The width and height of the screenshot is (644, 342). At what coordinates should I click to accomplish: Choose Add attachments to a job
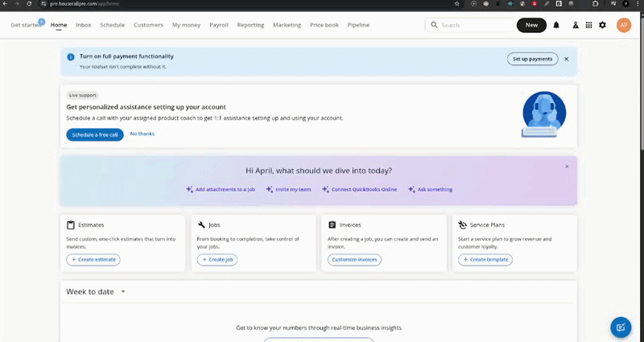(221, 189)
